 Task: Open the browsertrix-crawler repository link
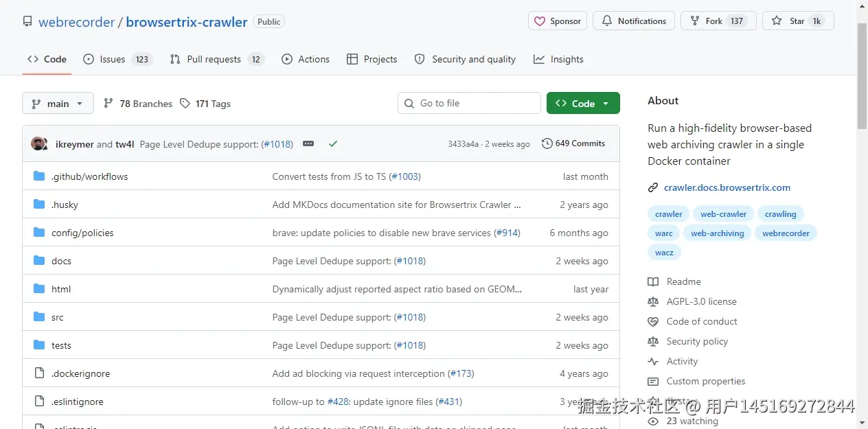tap(187, 22)
